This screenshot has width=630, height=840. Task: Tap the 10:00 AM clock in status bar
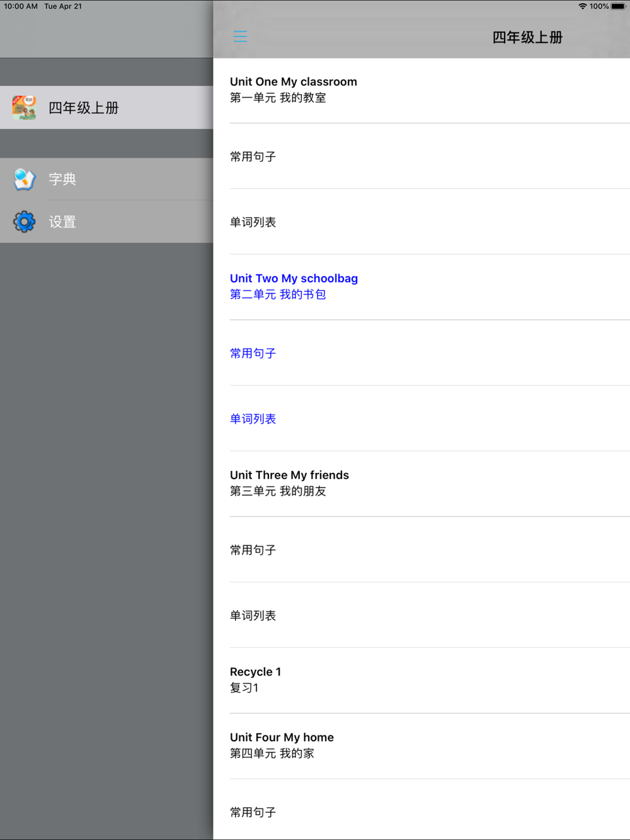click(21, 6)
